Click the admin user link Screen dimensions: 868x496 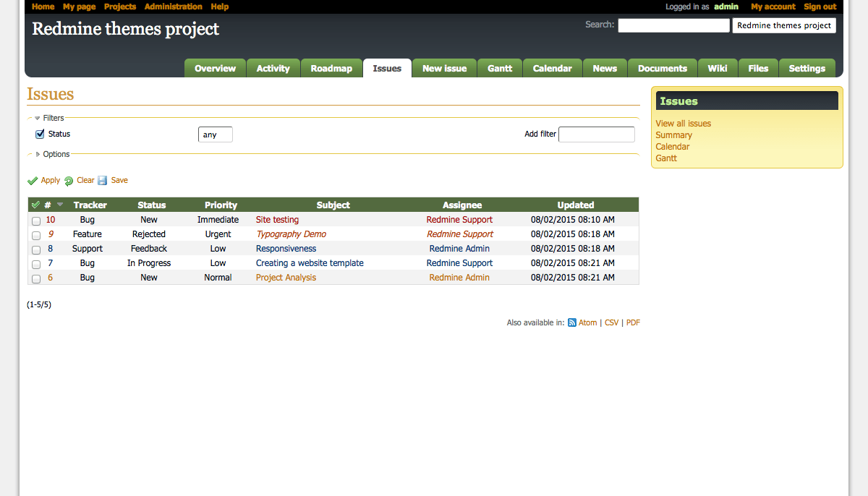click(x=726, y=7)
